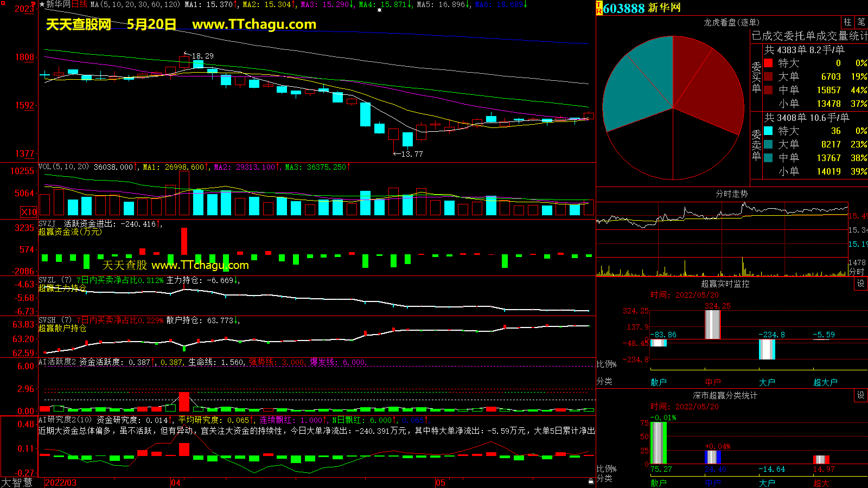
Task: Select the 龙虎看盘(逐单) panel title
Action: click(x=731, y=22)
